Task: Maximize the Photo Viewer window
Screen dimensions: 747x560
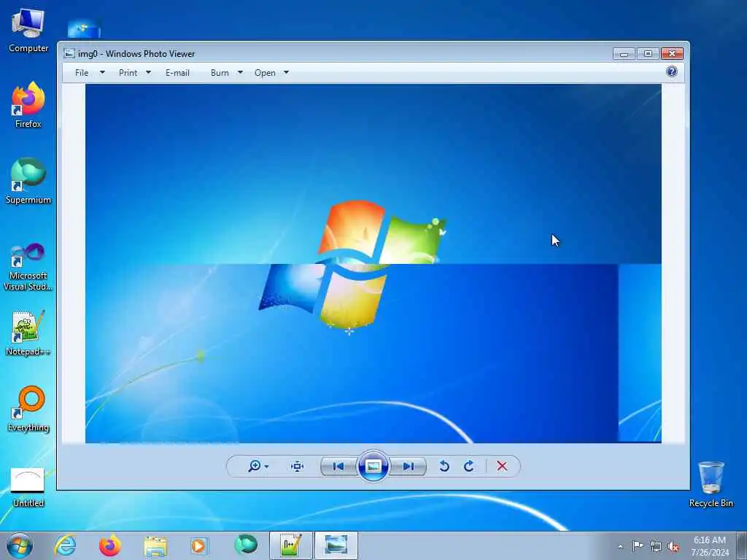Action: pos(648,53)
